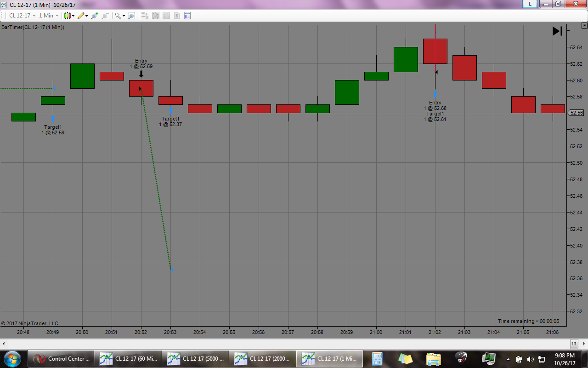588x368 pixels.
Task: Click the Target1 1 @ 52.59 label
Action: [53, 130]
